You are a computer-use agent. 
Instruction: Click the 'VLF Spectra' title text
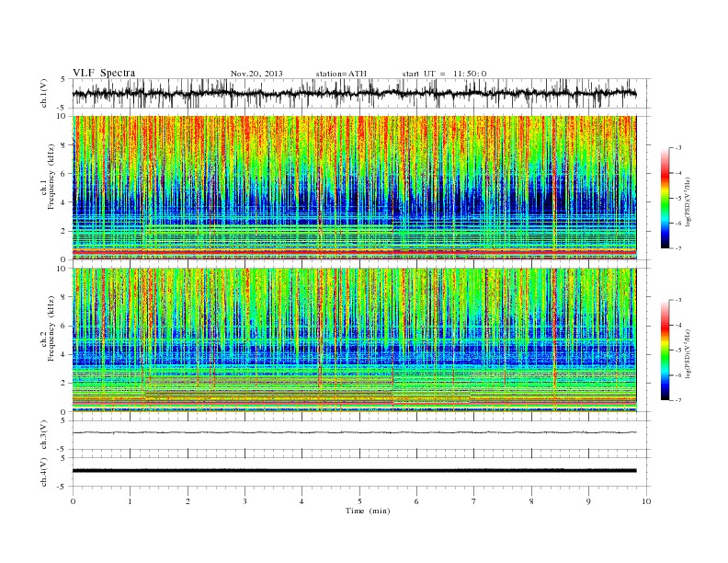pyautogui.click(x=104, y=73)
